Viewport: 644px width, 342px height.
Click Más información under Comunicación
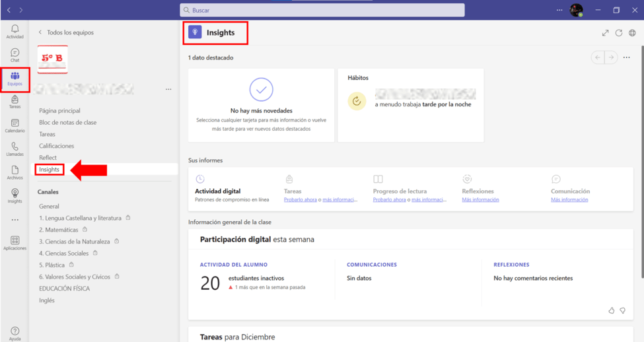point(569,199)
